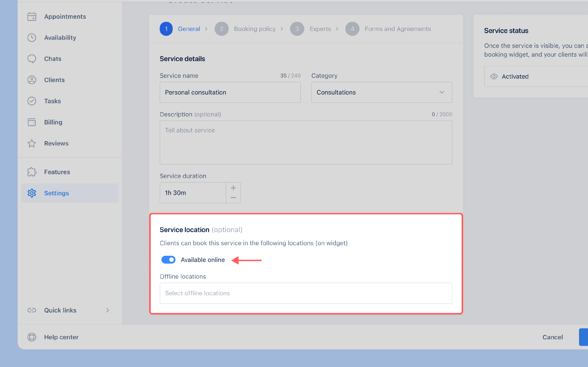Switch to Forms and Agreements step
588x367 pixels.
(397, 29)
